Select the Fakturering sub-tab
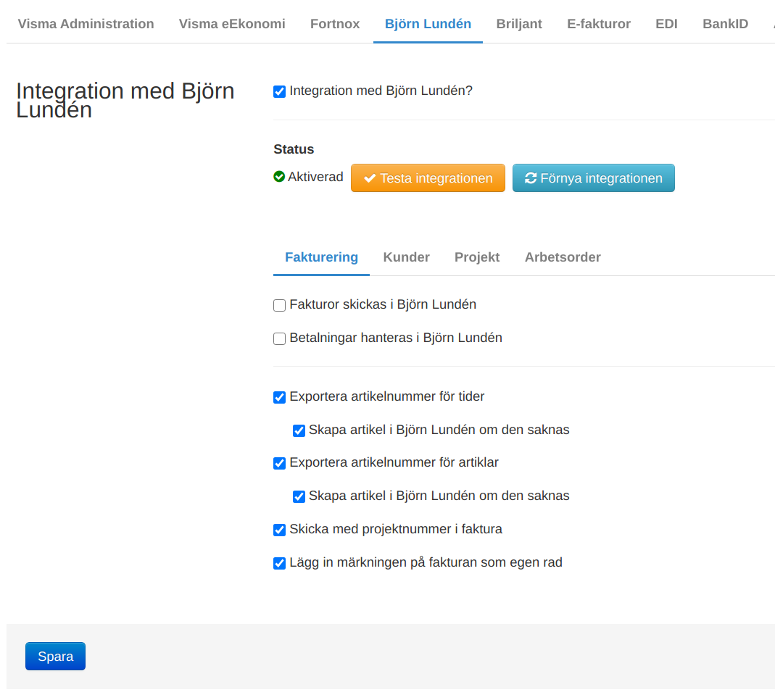The image size is (775, 700). [321, 257]
